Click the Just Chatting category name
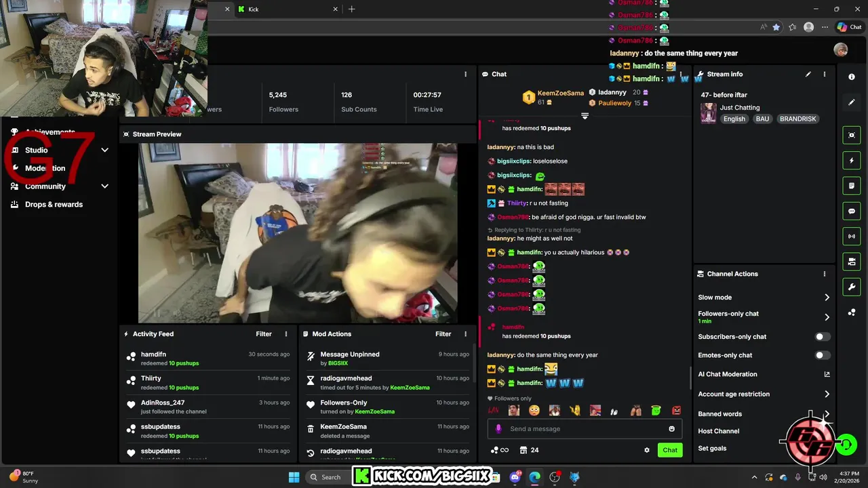Viewport: 868px width, 488px height. [740, 108]
